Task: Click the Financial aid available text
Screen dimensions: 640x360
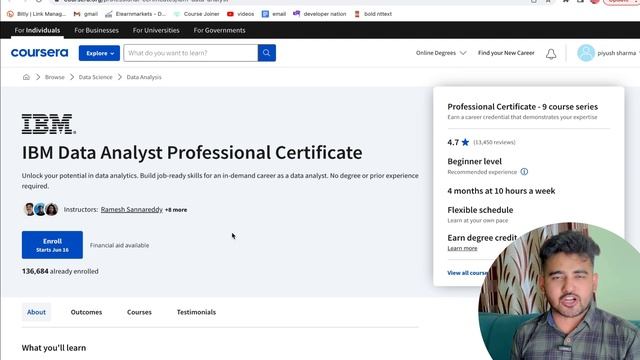Action: [119, 245]
